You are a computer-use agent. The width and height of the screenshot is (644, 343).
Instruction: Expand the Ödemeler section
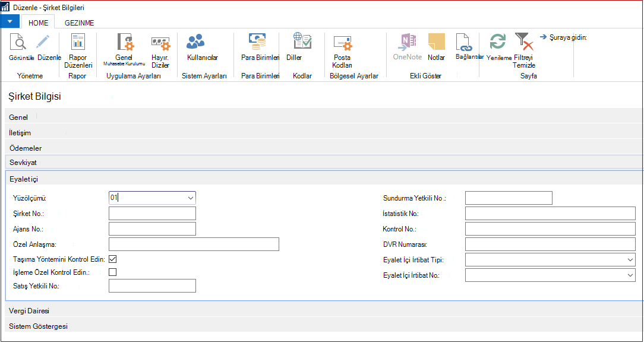pyautogui.click(x=324, y=148)
